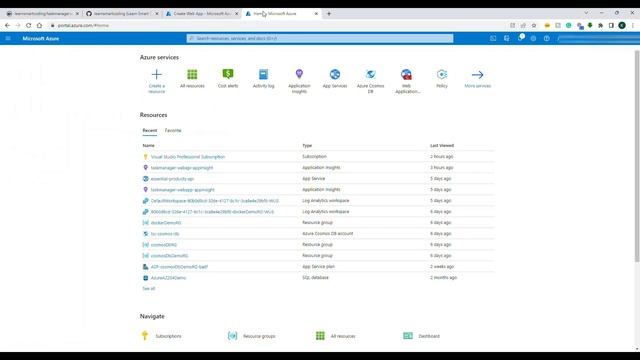Click the browser Back arrow

tap(7, 25)
